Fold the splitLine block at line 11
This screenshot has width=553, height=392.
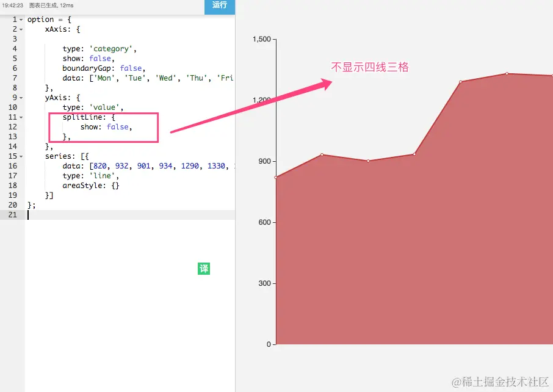21,117
